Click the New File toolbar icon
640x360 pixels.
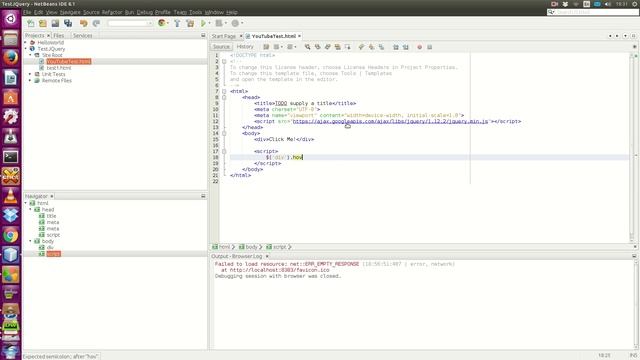pos(31,23)
